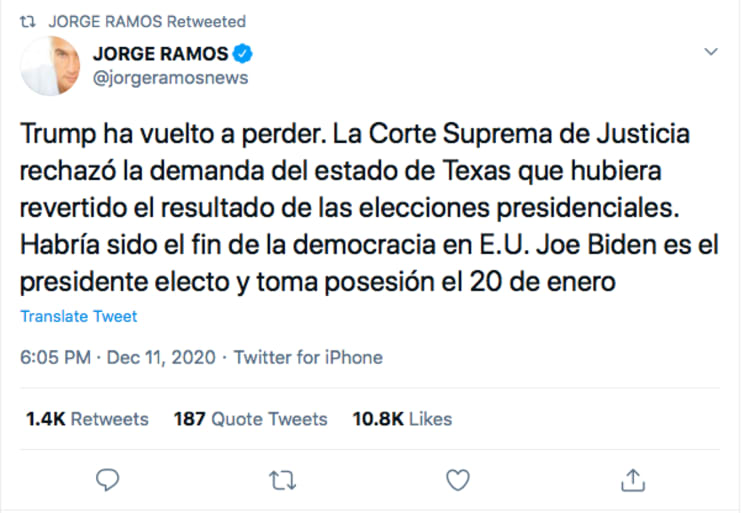Screen dimensions: 750x513
Task: Open Jorge Ramos's profile picture
Action: click(x=50, y=66)
